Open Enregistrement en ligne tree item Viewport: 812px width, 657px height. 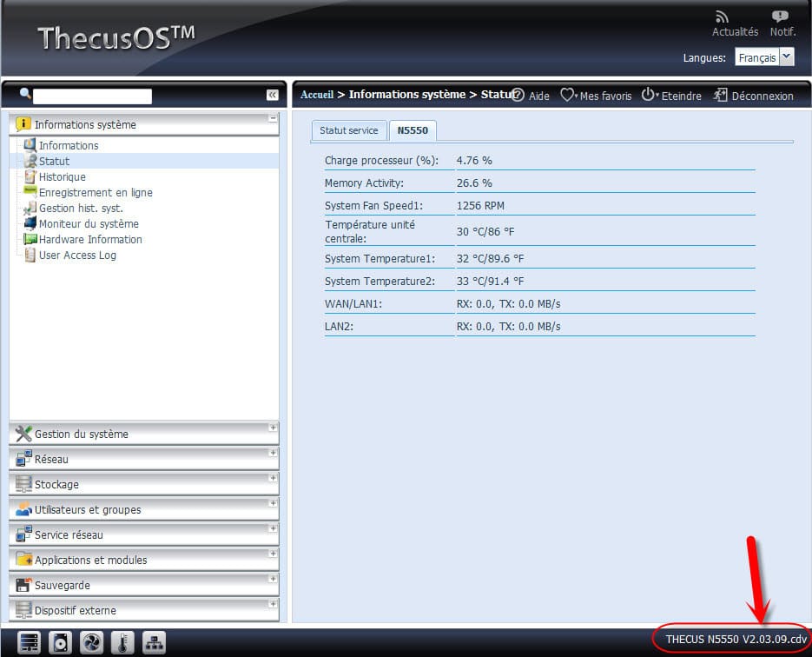(x=96, y=192)
